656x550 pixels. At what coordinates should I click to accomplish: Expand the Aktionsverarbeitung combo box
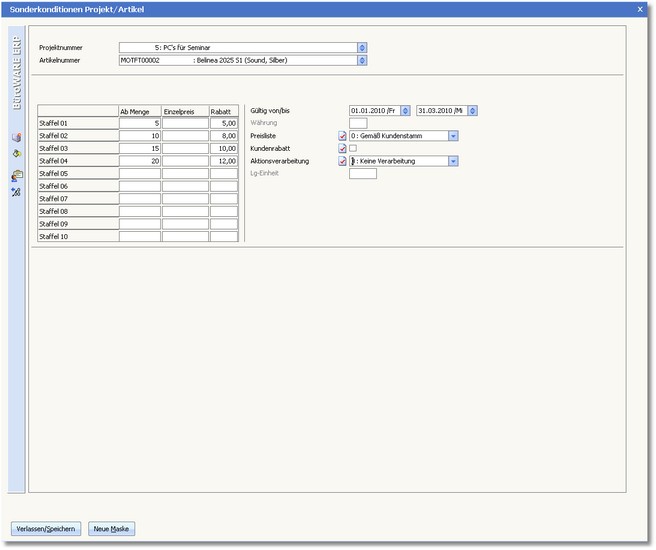[454, 161]
